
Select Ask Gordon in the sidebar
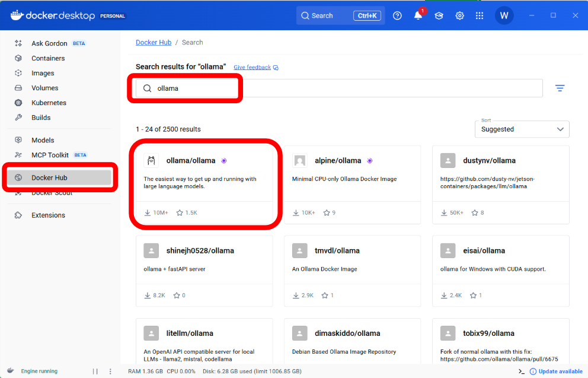[49, 43]
